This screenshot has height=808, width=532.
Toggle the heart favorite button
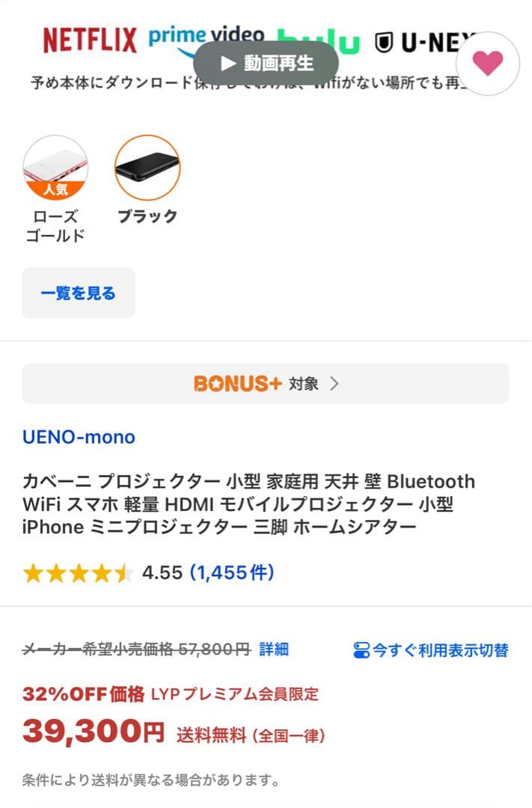pyautogui.click(x=487, y=64)
